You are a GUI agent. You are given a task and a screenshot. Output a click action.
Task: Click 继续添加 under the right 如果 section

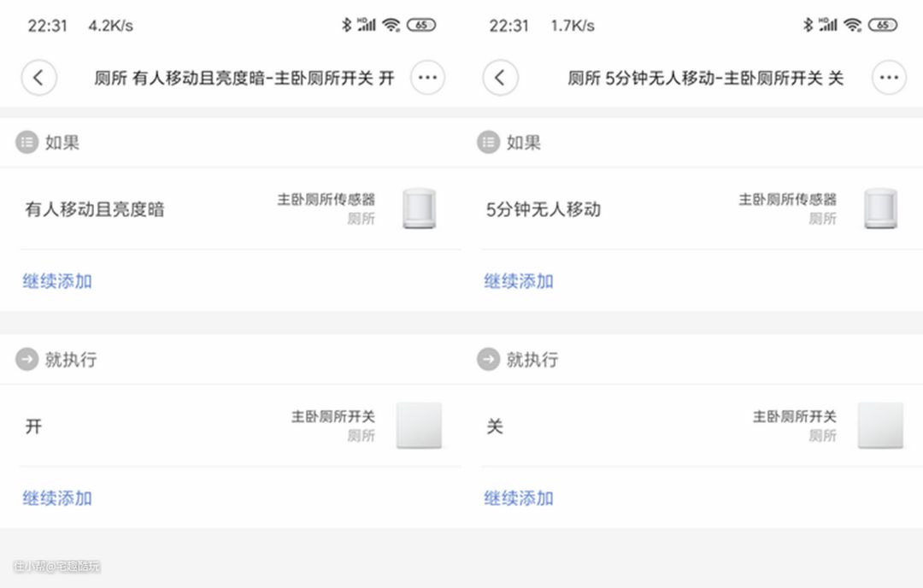click(x=519, y=281)
